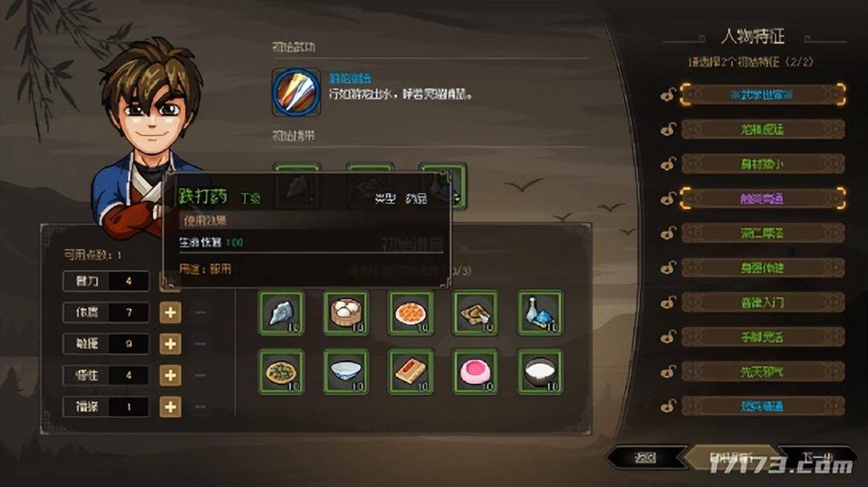Increase the stat with value 9
The height and width of the screenshot is (487, 868).
(x=170, y=344)
